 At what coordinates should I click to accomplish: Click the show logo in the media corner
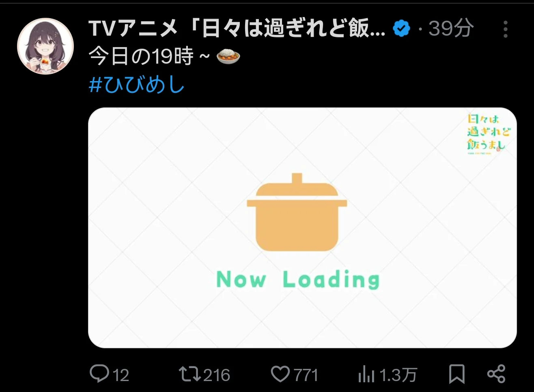point(489,134)
